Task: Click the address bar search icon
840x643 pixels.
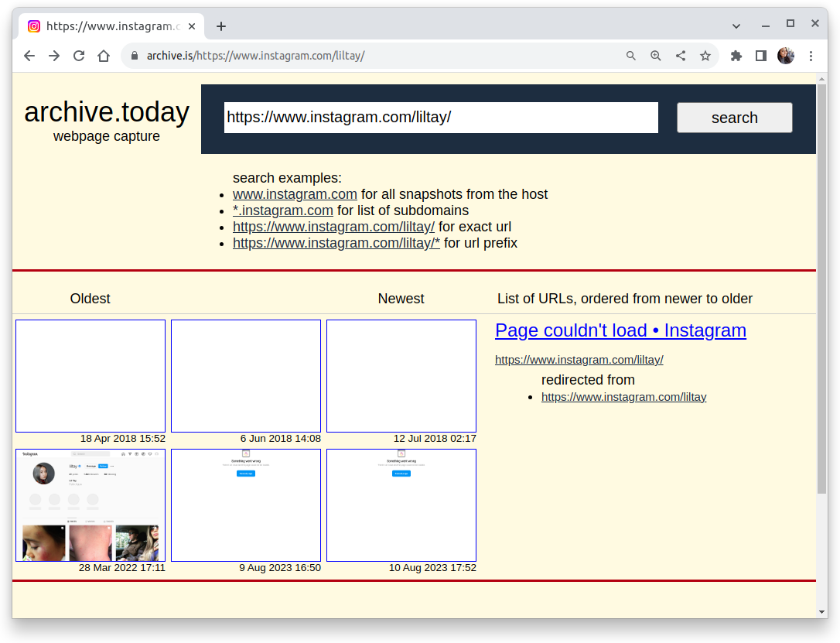Action: pyautogui.click(x=631, y=56)
